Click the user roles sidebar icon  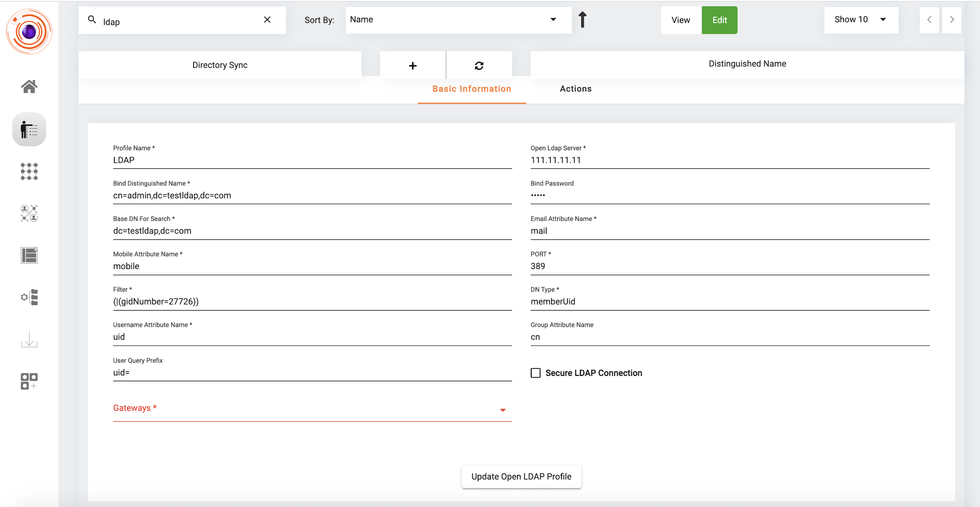(x=29, y=214)
